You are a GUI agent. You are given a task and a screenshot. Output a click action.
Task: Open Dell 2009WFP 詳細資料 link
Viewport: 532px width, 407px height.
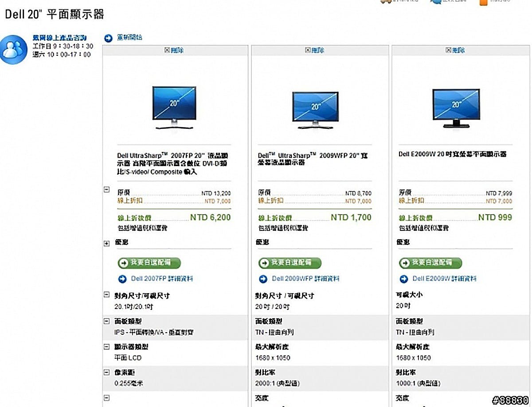point(305,279)
